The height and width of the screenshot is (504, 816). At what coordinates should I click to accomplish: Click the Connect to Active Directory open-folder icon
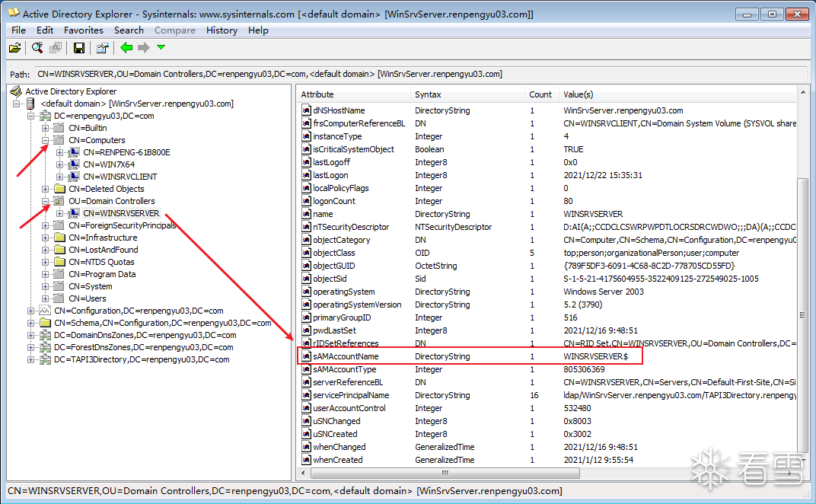point(15,48)
